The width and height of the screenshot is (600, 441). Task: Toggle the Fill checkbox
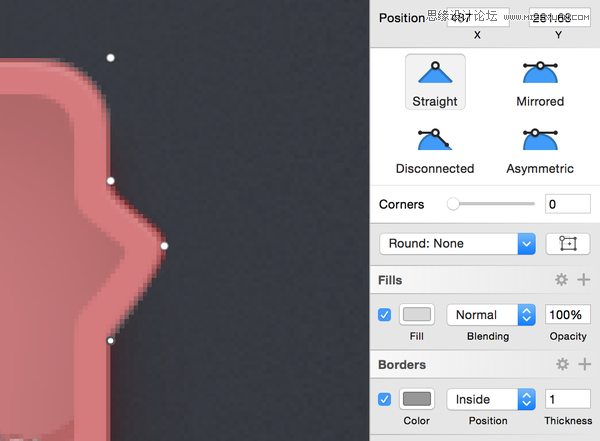[384, 315]
